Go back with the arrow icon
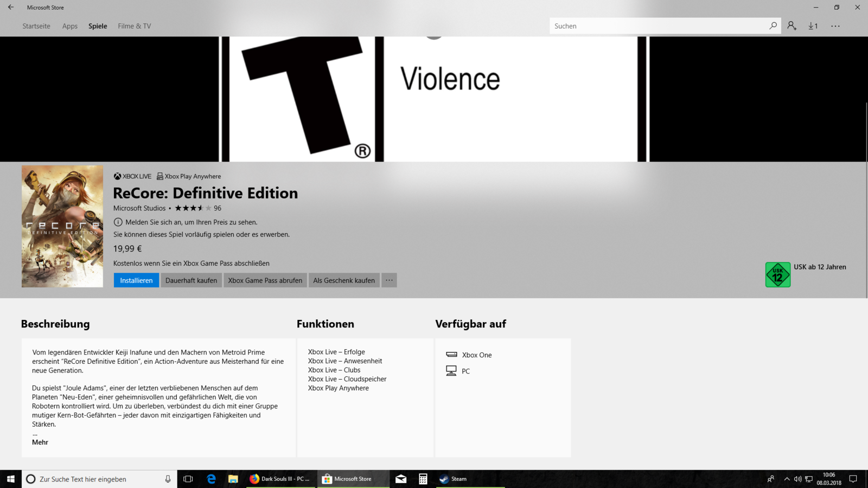 (x=11, y=8)
